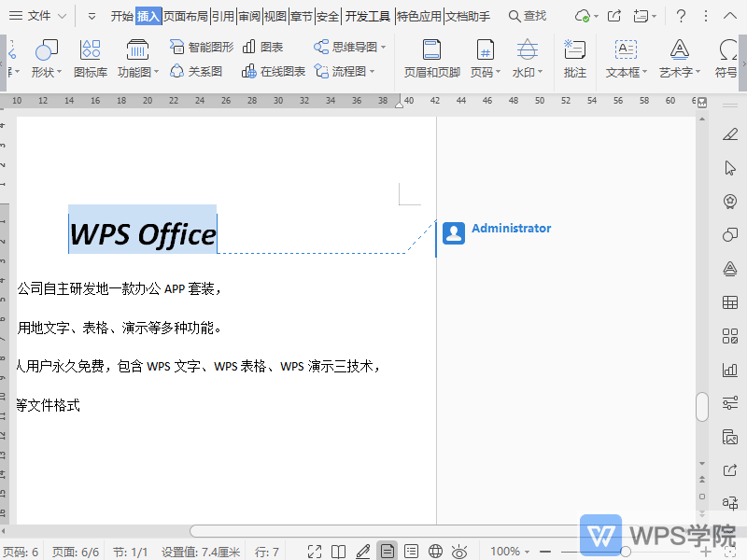Open the icon library (图标库)
Image resolution: width=747 pixels, height=560 pixels.
pos(90,58)
